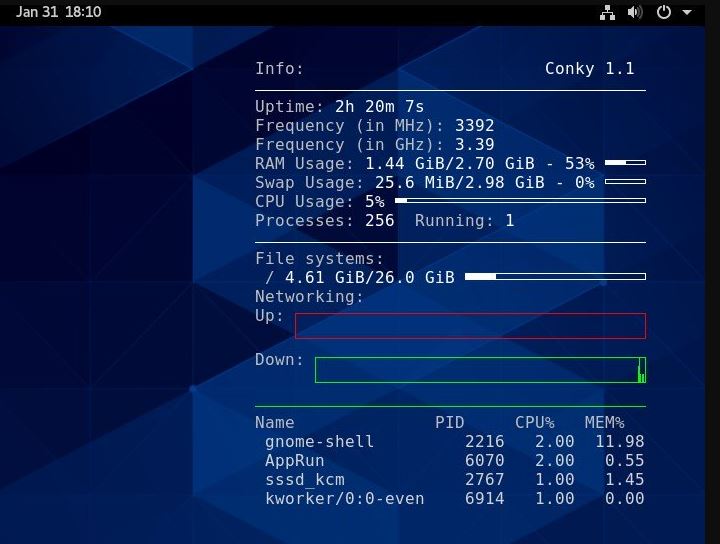This screenshot has height=544, width=720.
Task: Click the 'sssd_kcm' process name
Action: pyautogui.click(x=304, y=480)
